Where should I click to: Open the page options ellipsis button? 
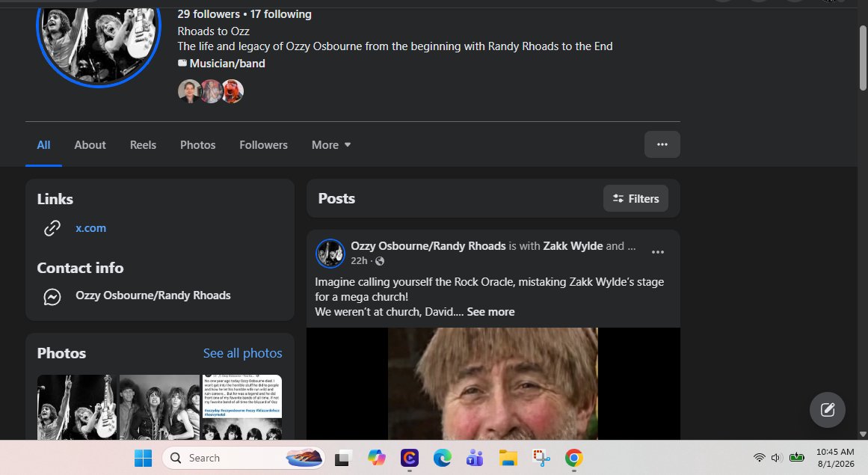pos(662,144)
